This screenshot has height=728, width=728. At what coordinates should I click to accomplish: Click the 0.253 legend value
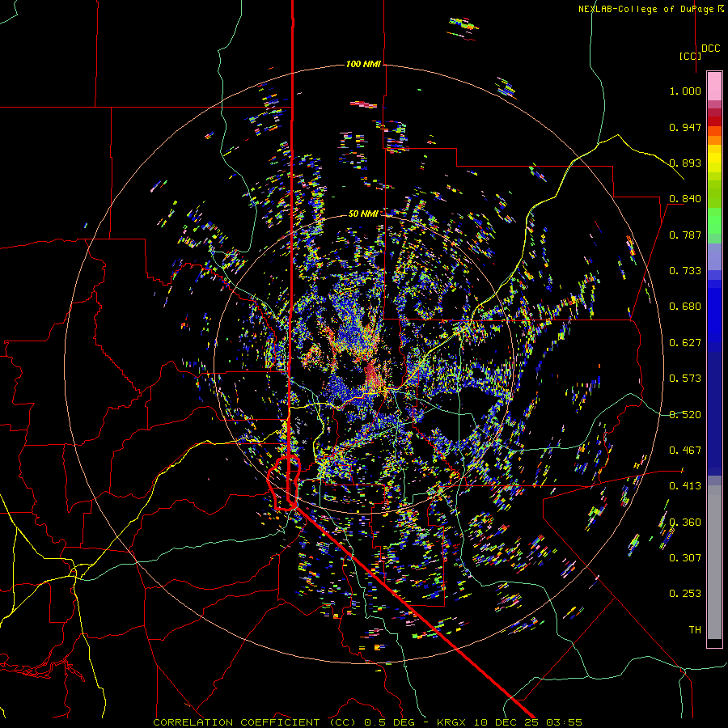coord(685,594)
